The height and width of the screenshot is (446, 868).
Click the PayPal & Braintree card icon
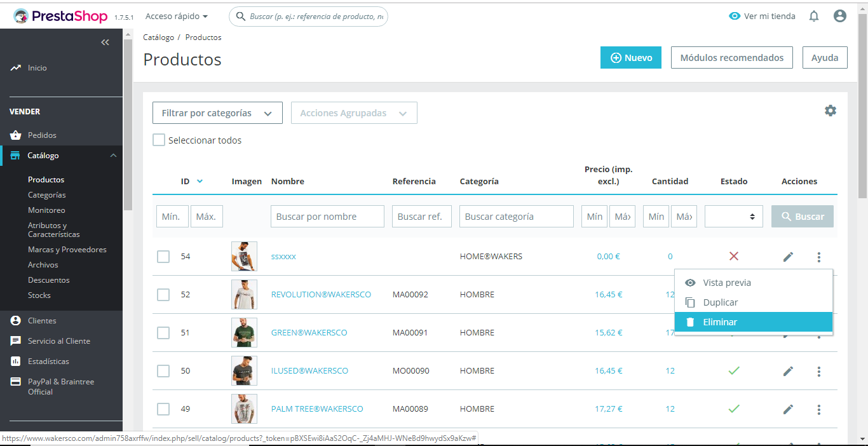point(16,382)
